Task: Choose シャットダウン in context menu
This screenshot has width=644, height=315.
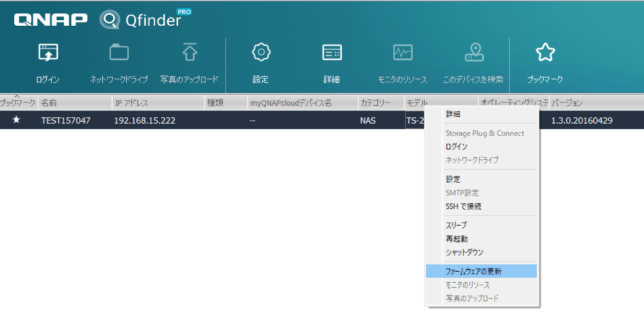Action: click(x=482, y=252)
